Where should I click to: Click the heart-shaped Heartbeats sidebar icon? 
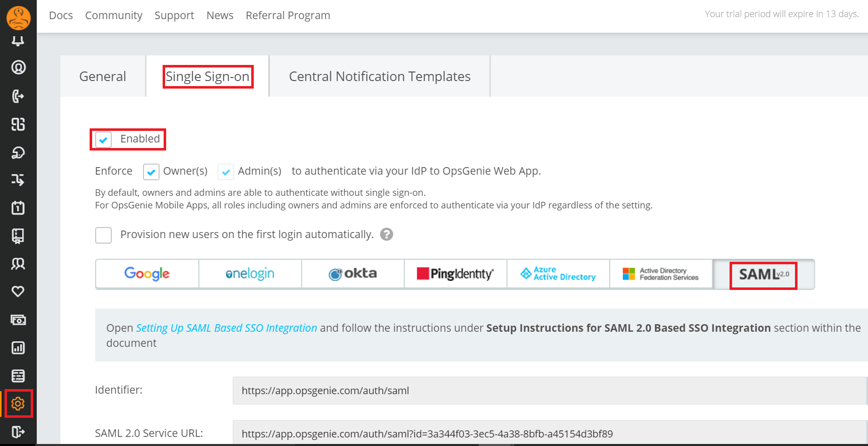coord(18,291)
